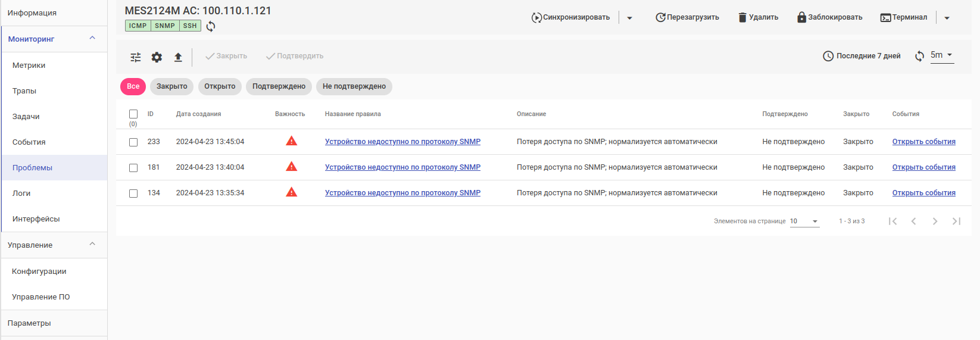Image resolution: width=980 pixels, height=340 pixels.
Task: Click red warning icon for problem 233
Action: (x=291, y=141)
